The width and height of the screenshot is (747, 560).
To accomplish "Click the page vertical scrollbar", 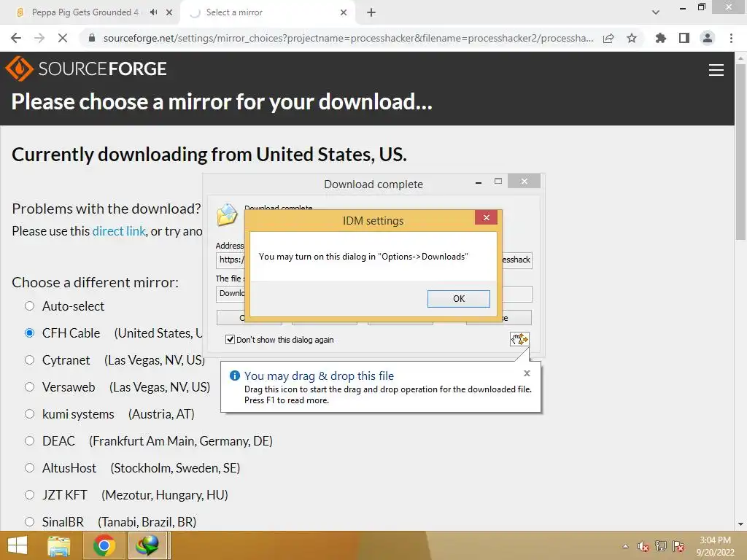I will pos(740,152).
